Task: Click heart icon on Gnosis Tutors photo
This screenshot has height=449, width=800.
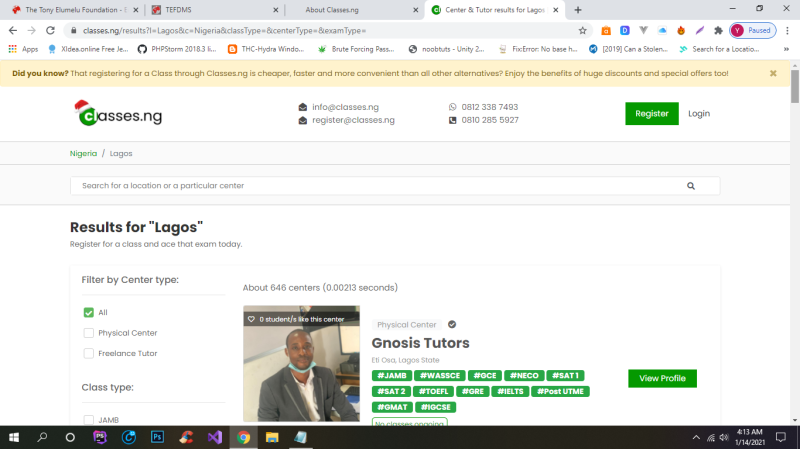Action: pos(251,319)
